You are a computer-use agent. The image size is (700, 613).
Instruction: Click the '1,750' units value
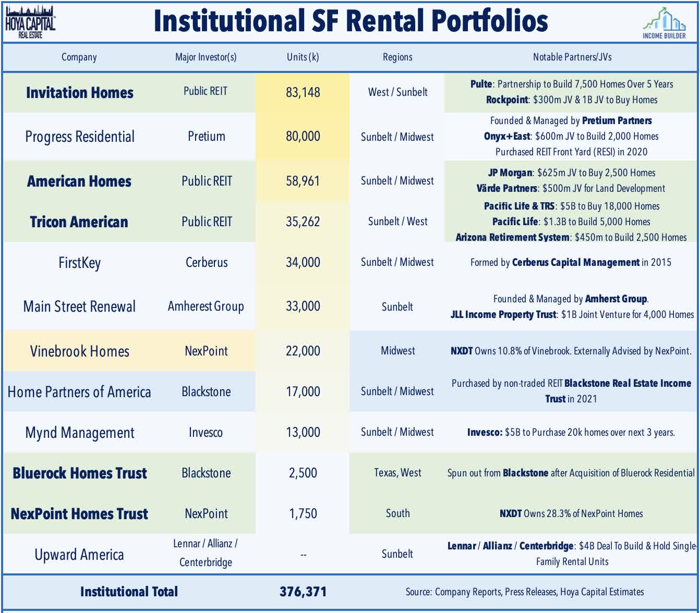tap(303, 513)
